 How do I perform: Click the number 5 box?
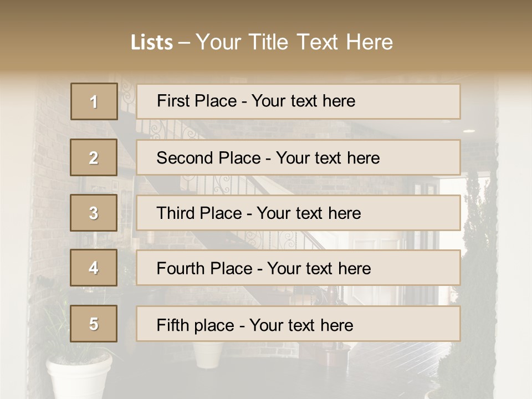click(x=94, y=324)
